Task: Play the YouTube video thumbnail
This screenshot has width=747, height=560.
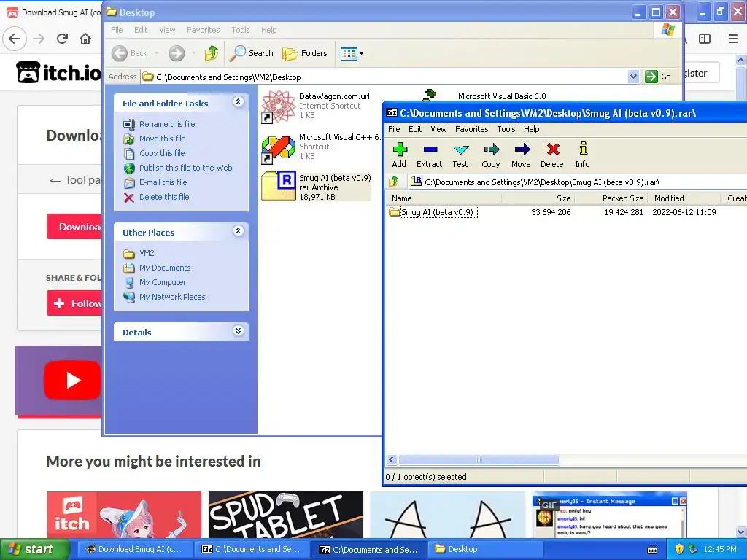Action: coord(72,381)
